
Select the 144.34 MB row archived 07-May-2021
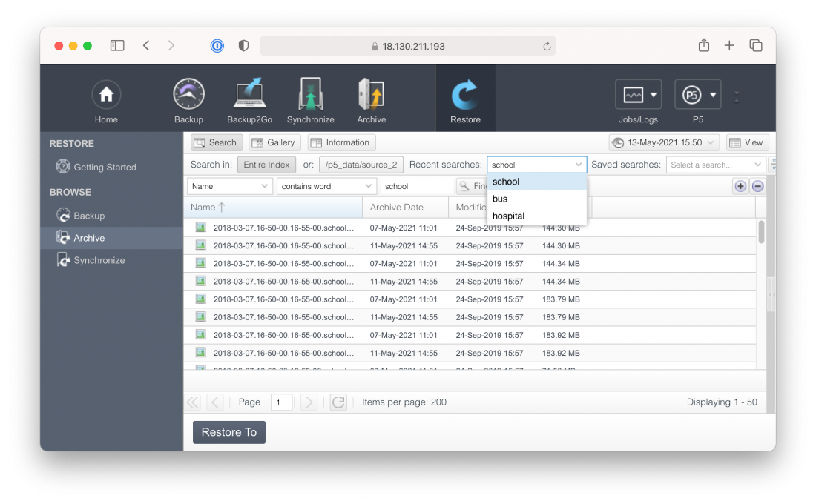(470, 263)
